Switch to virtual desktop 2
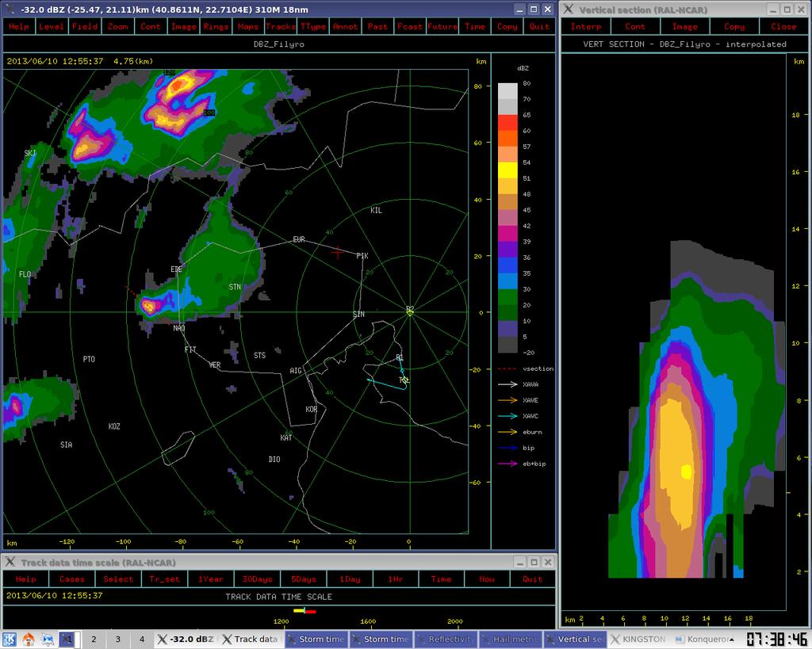812x649 pixels. click(94, 639)
